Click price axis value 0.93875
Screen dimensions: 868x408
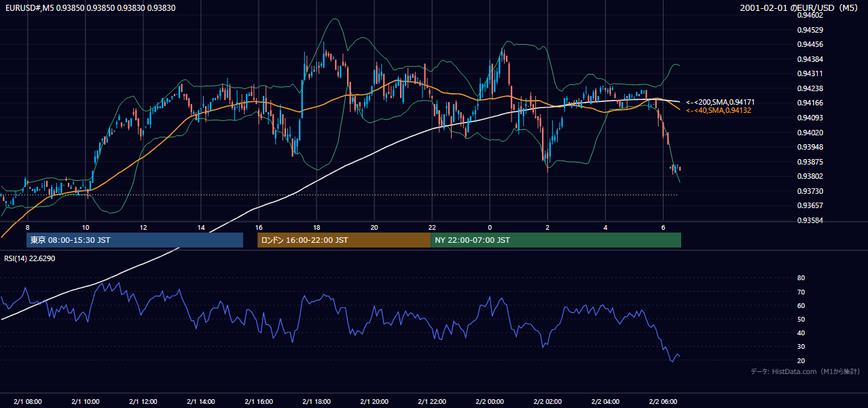[x=810, y=162]
